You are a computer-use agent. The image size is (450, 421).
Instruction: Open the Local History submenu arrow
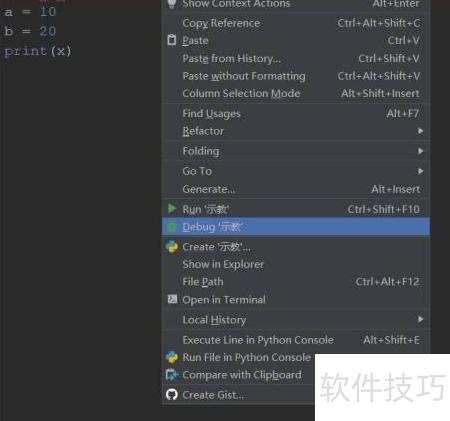[x=420, y=319]
